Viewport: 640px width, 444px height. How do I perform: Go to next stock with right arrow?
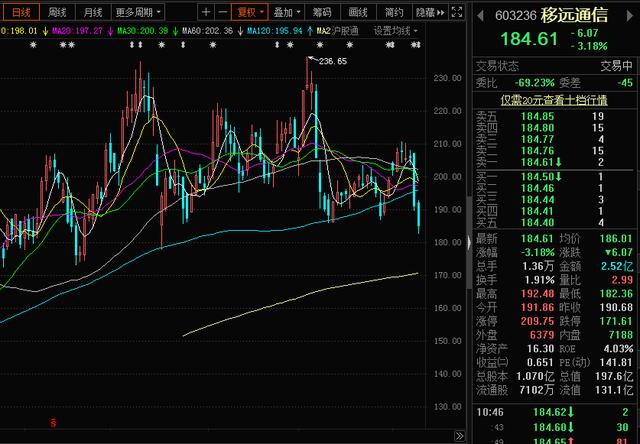pos(629,16)
